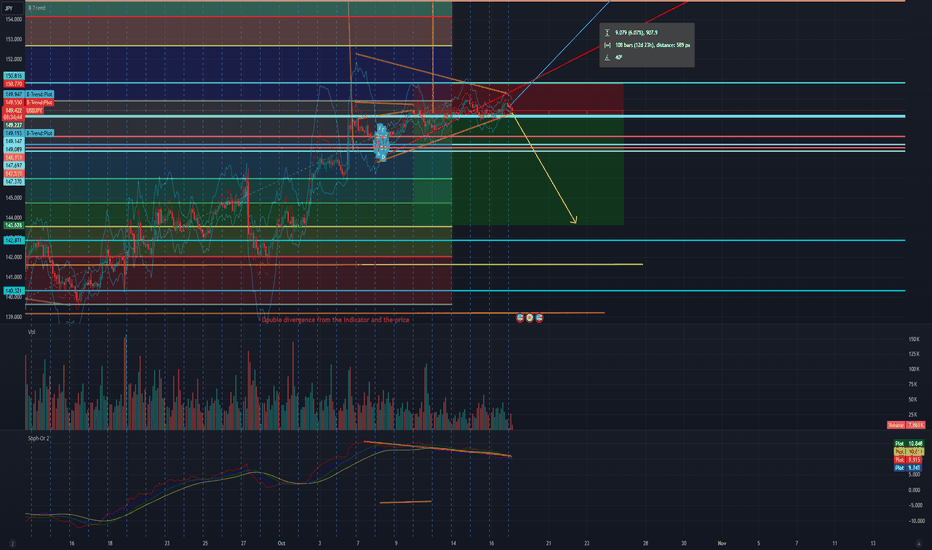Image resolution: width=932 pixels, height=550 pixels.
Task: Click the 'Nov' date axis label
Action: pyautogui.click(x=722, y=543)
